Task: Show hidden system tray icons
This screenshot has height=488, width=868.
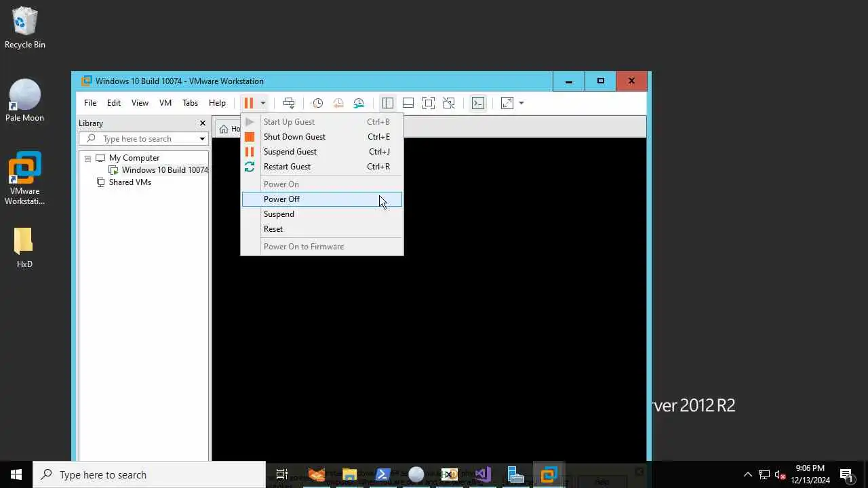Action: click(748, 474)
